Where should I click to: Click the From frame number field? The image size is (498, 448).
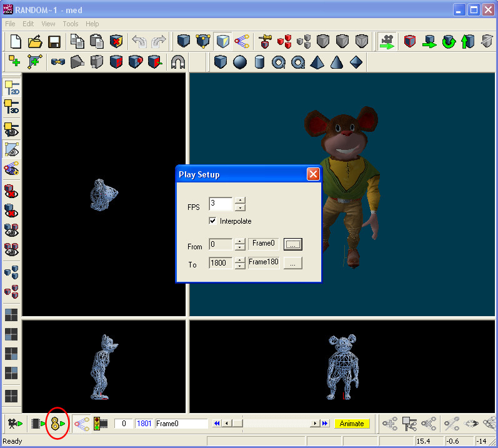point(221,244)
